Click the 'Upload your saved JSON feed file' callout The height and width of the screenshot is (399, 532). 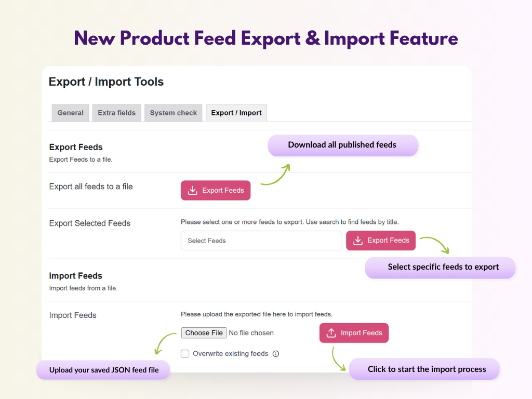point(103,370)
